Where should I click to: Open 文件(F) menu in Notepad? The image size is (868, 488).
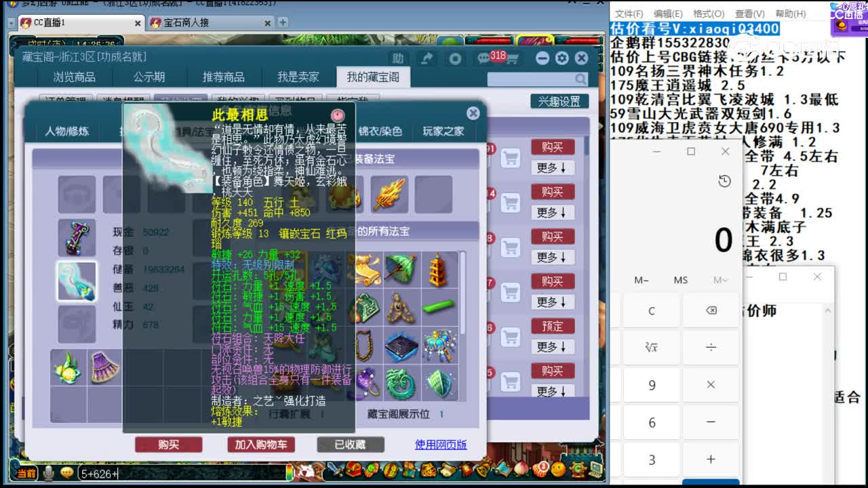click(629, 14)
